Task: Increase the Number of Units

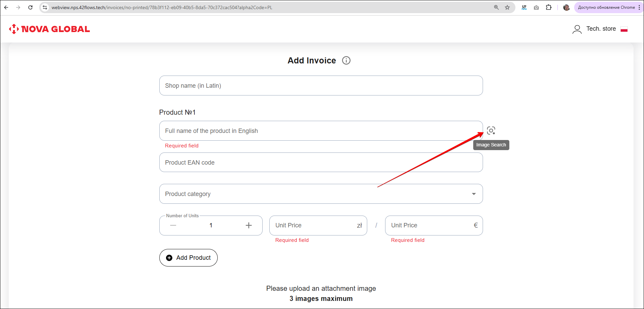Action: coord(248,225)
